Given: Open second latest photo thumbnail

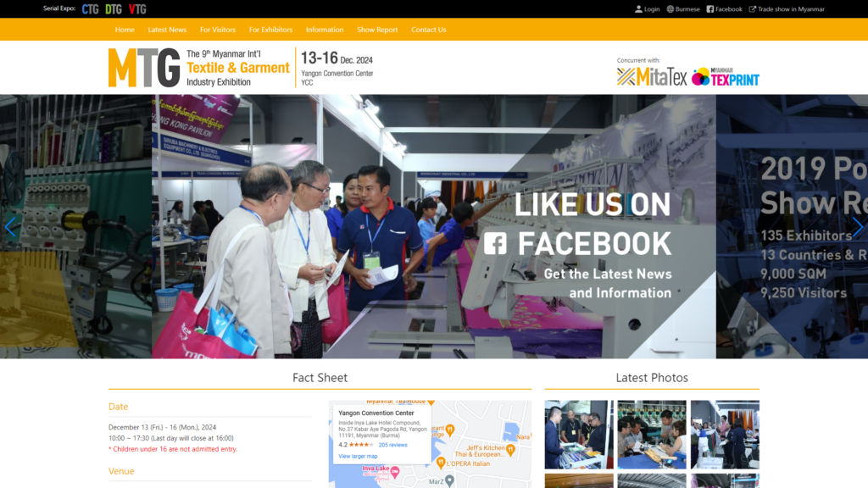Looking at the screenshot, I should 652,435.
